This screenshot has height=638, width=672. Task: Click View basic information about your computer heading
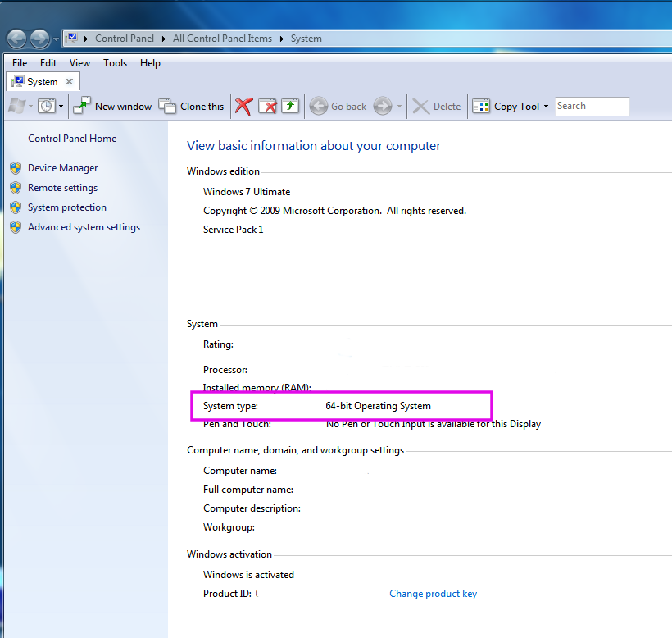pos(314,146)
